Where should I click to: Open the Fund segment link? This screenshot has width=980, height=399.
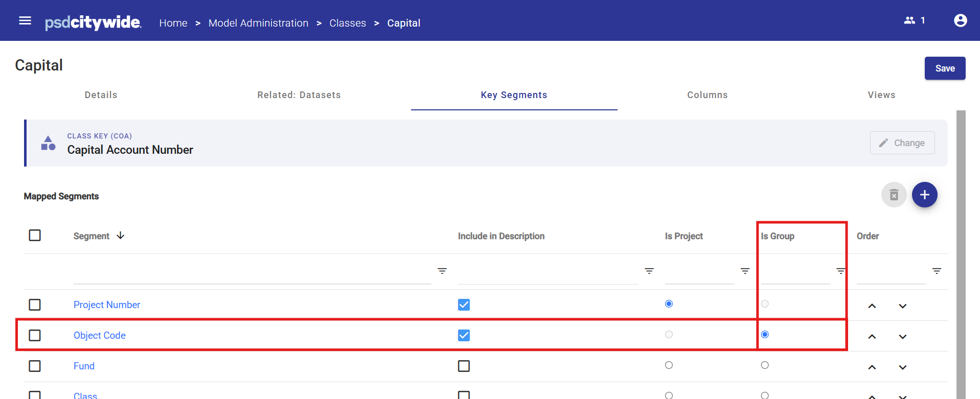click(84, 366)
